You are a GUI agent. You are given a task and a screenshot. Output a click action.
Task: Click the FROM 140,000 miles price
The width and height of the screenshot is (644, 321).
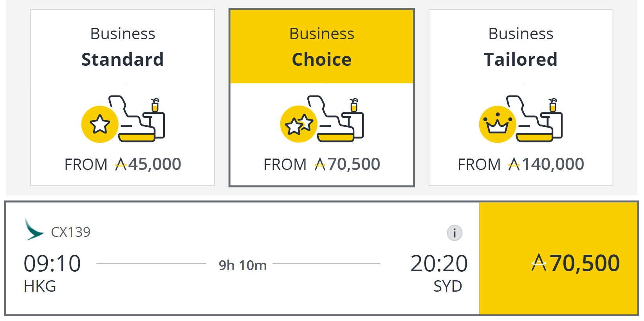[x=521, y=164]
